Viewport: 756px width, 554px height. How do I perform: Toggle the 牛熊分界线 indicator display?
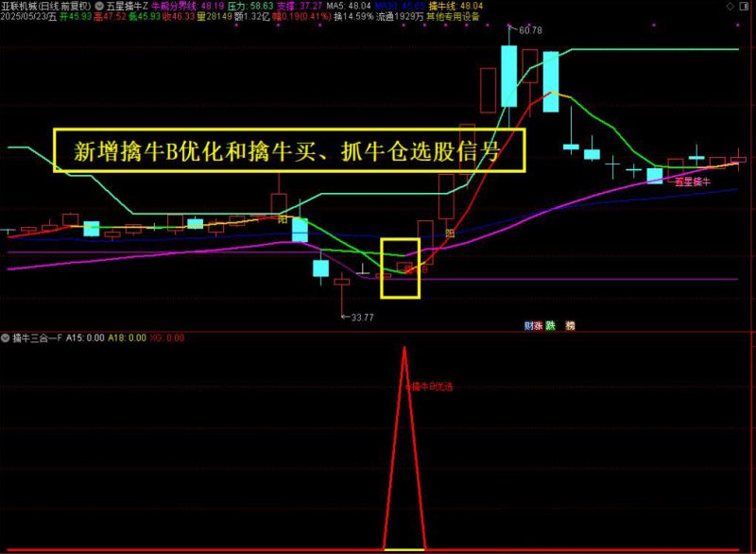[x=175, y=5]
